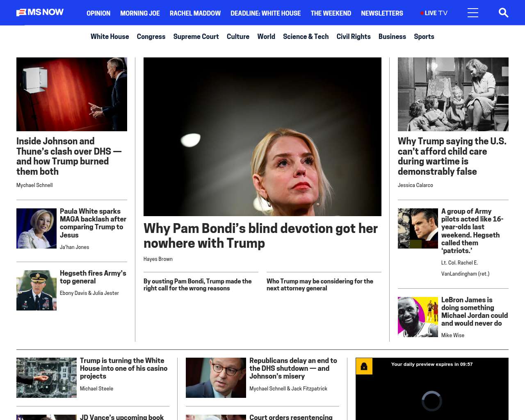
Task: Open Supreme Court topic
Action: pos(196,37)
